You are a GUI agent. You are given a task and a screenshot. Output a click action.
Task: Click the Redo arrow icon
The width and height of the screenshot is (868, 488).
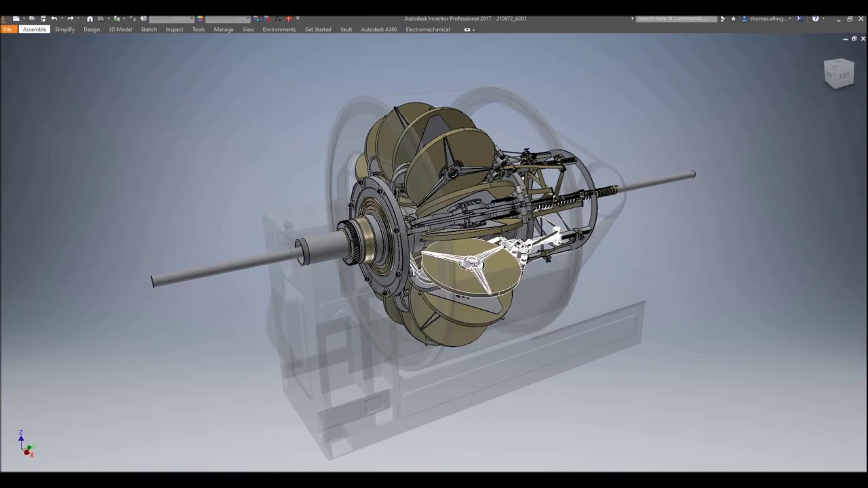pos(71,18)
